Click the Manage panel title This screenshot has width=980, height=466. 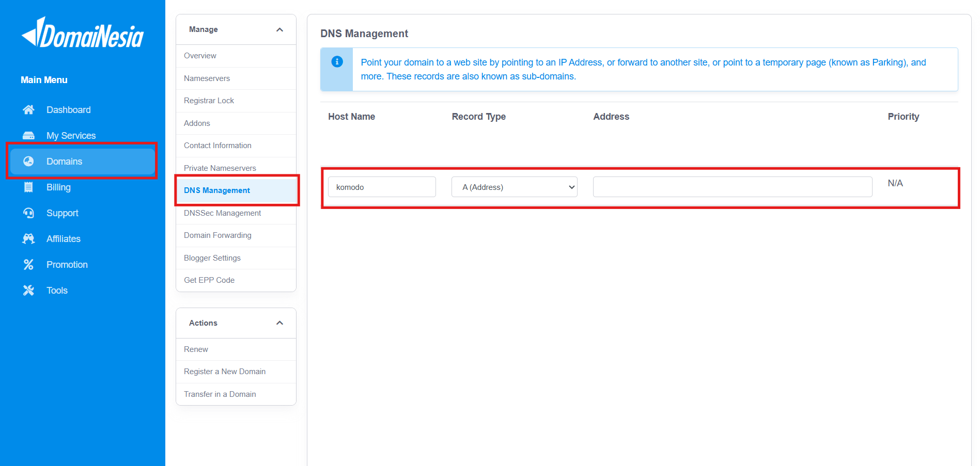(x=204, y=29)
